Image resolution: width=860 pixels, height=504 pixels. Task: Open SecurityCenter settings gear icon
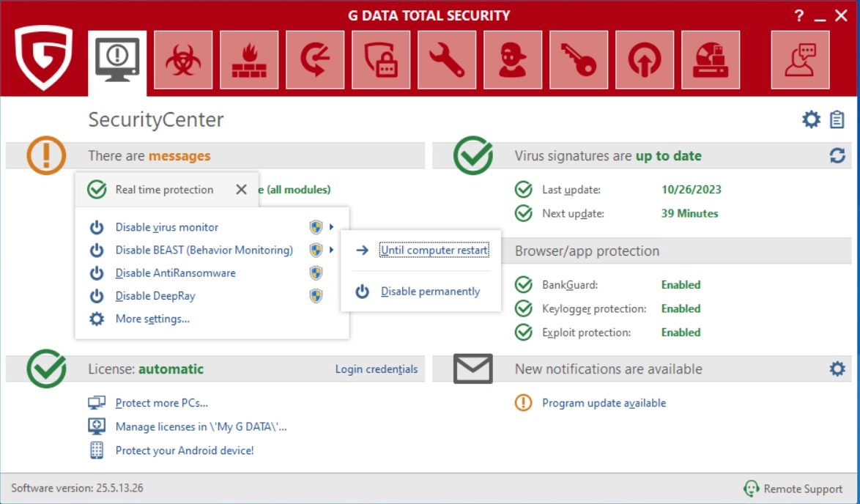(811, 119)
